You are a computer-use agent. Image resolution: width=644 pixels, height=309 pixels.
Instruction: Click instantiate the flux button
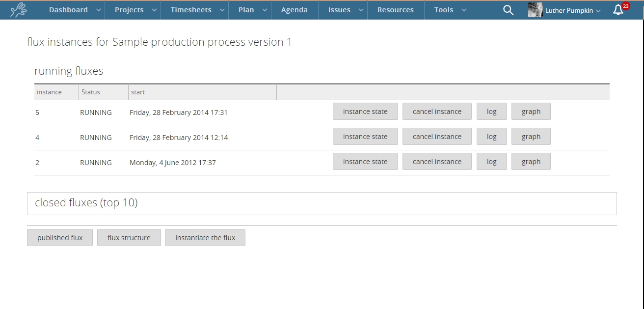(205, 238)
